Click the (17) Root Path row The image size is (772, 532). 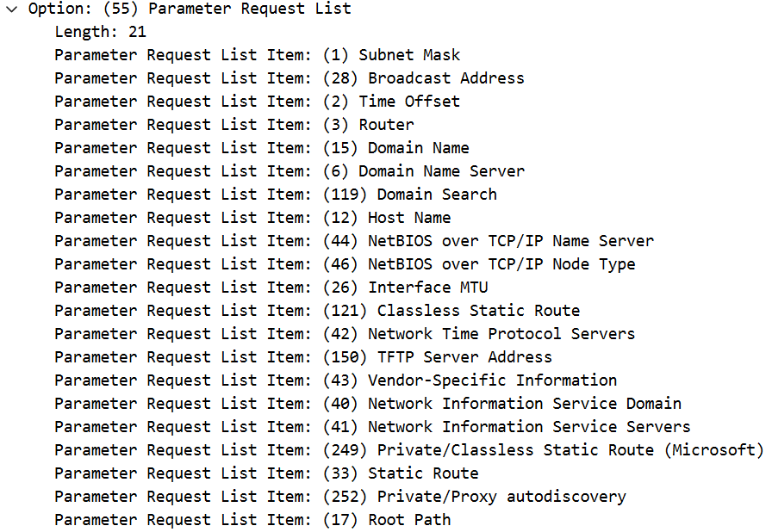point(252,520)
